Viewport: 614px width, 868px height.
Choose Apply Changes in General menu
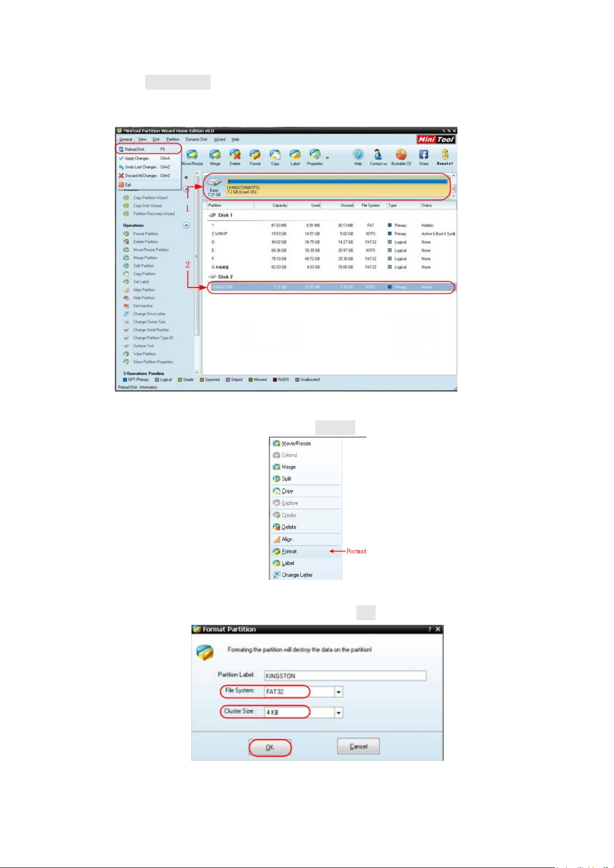148,159
